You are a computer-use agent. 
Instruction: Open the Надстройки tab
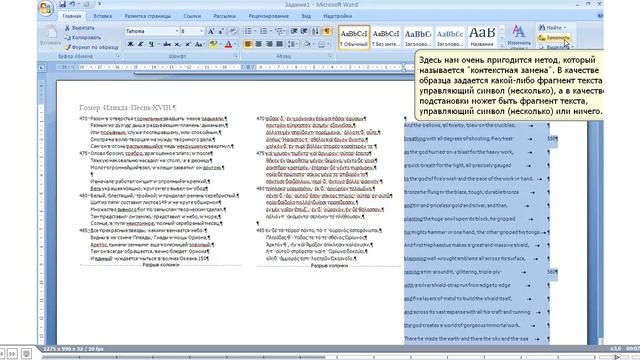(x=338, y=16)
